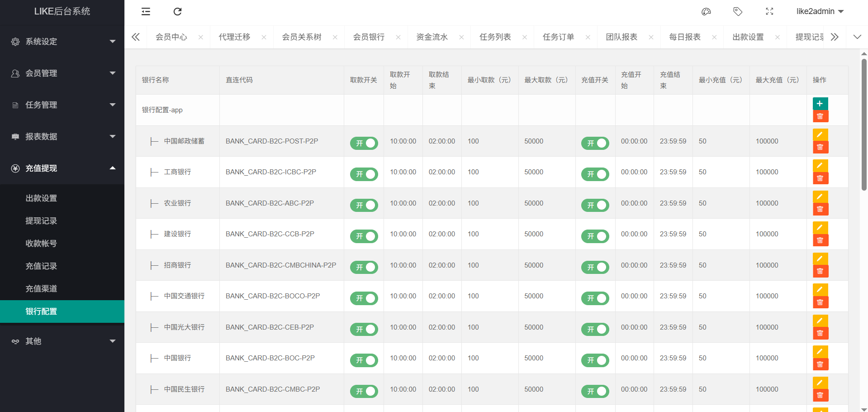This screenshot has height=412, width=868.
Task: Toggle 取款开关 for 中国民生银行
Action: click(x=364, y=392)
